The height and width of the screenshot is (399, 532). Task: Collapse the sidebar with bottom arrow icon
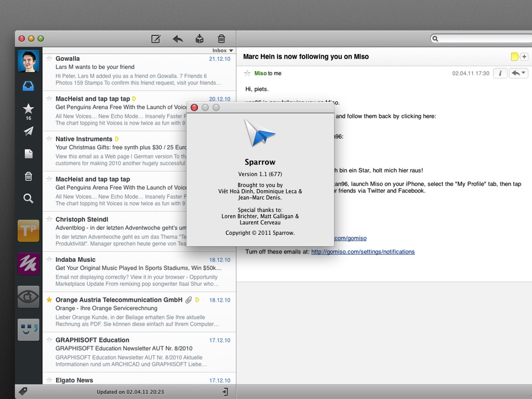click(x=225, y=392)
